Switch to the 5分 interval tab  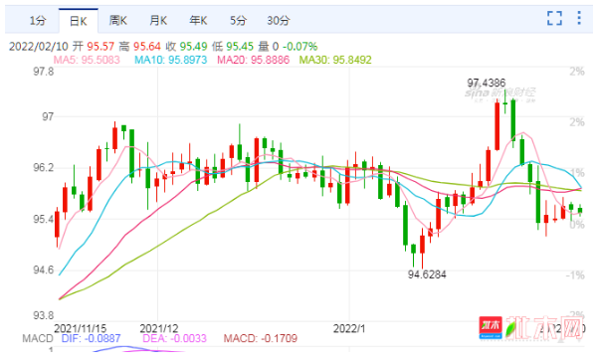tap(238, 21)
